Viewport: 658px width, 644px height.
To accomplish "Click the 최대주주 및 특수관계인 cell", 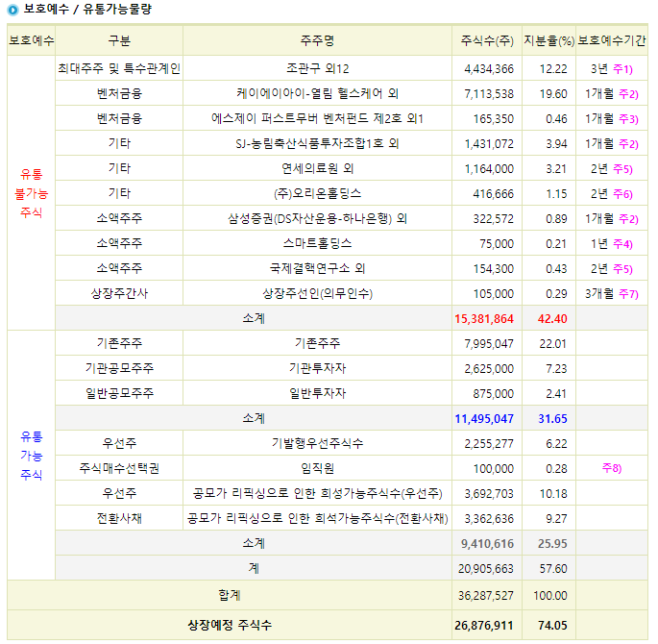I will (119, 68).
